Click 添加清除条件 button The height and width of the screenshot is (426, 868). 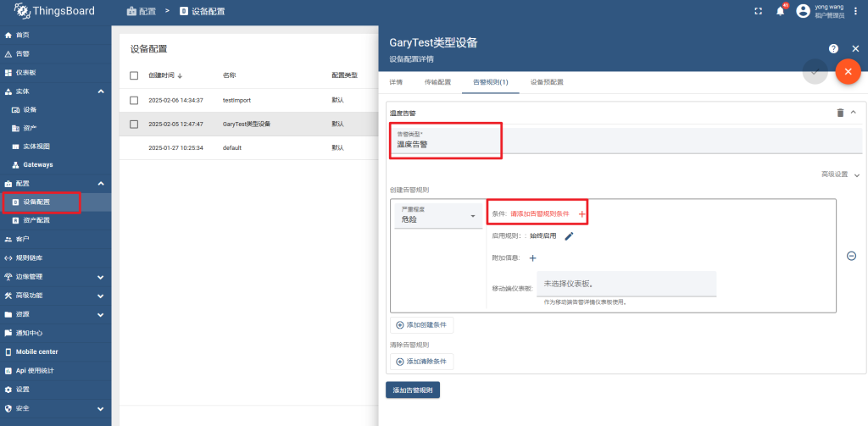click(x=422, y=362)
